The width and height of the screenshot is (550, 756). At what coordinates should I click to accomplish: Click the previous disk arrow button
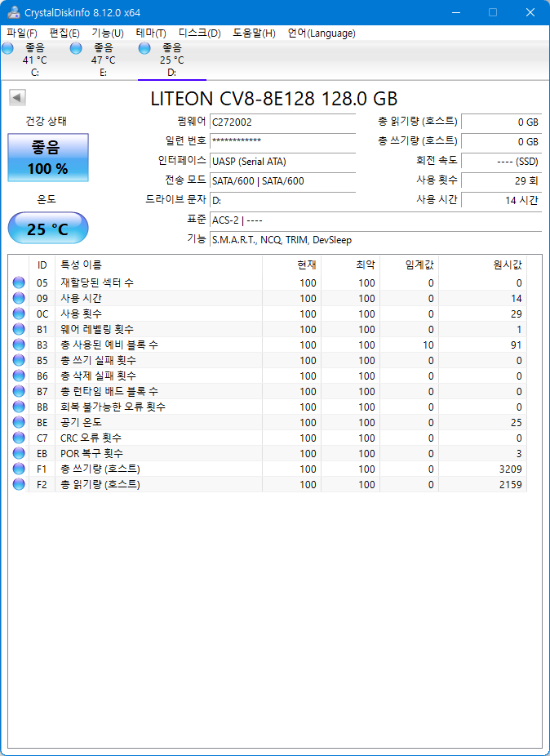17,98
